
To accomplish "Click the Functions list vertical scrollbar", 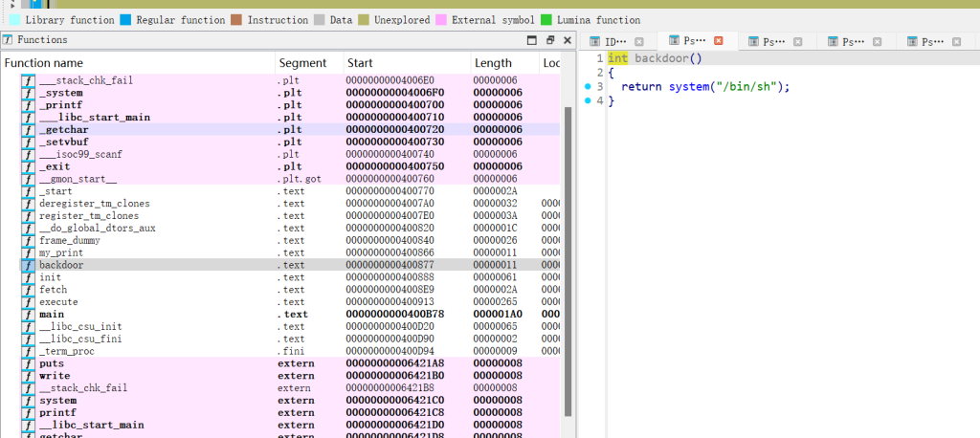I will [x=568, y=258].
